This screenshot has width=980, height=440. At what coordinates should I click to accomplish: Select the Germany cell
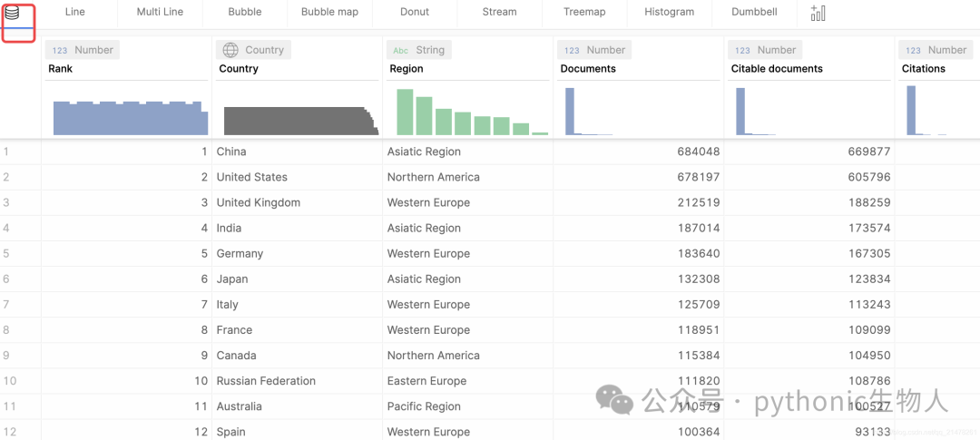click(297, 254)
